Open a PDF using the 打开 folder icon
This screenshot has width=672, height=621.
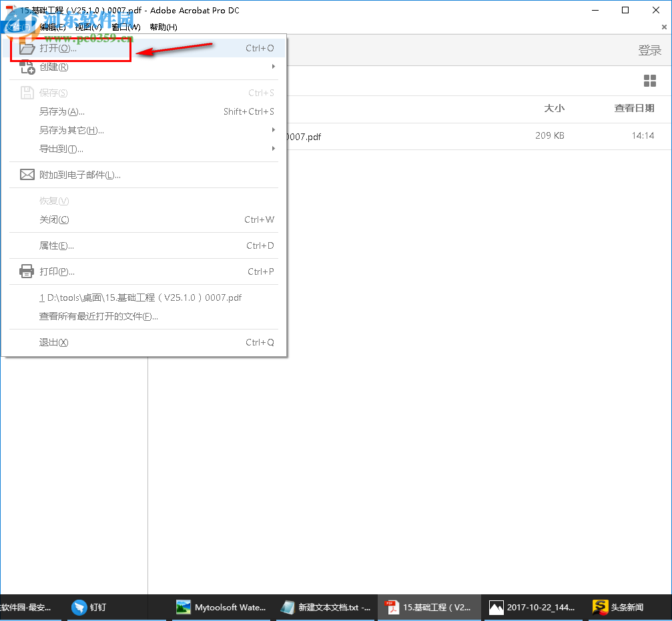(x=27, y=47)
